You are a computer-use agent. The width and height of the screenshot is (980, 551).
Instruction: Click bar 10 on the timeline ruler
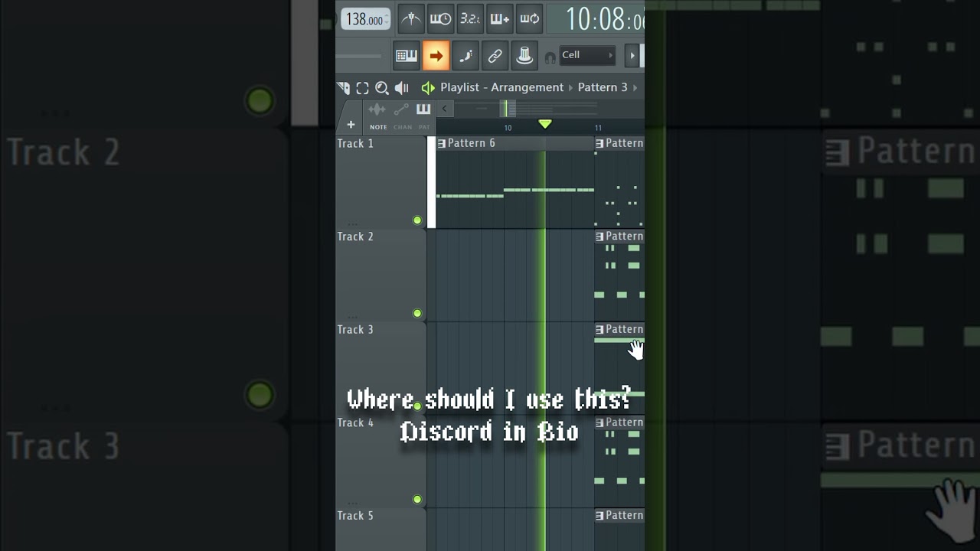(508, 128)
